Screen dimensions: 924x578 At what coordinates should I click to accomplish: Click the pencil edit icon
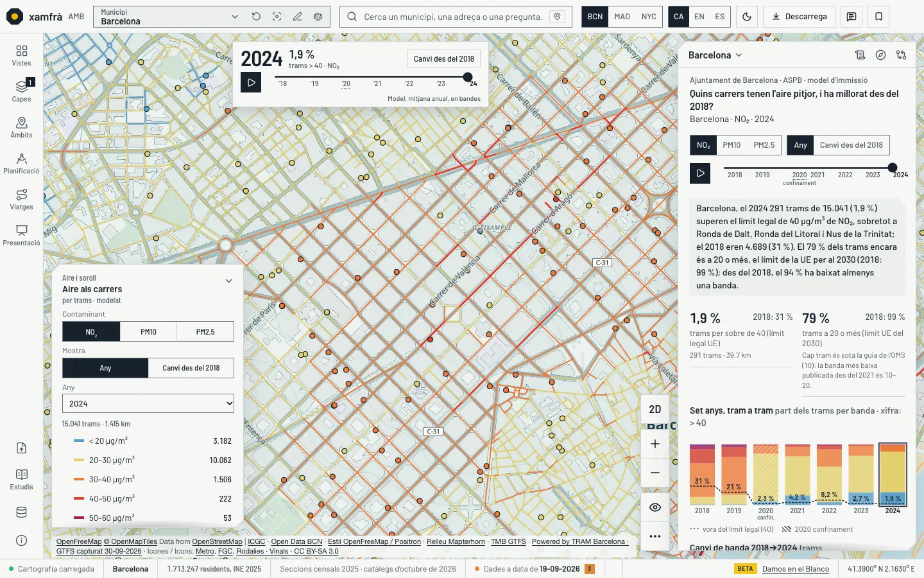297,17
